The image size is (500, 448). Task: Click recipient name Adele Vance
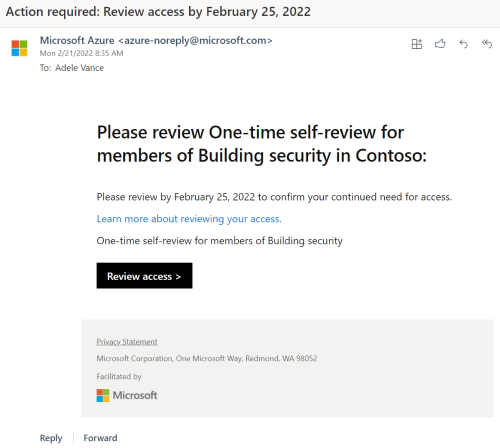click(79, 68)
